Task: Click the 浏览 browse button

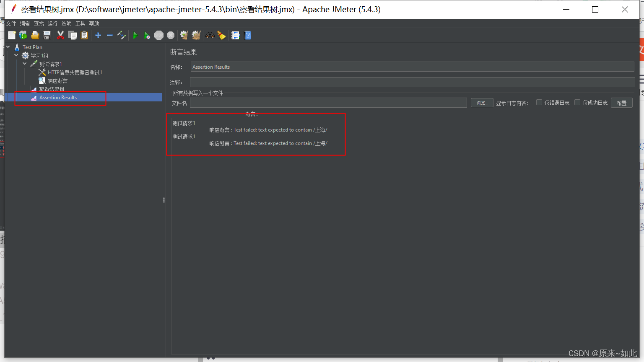Action: 482,103
